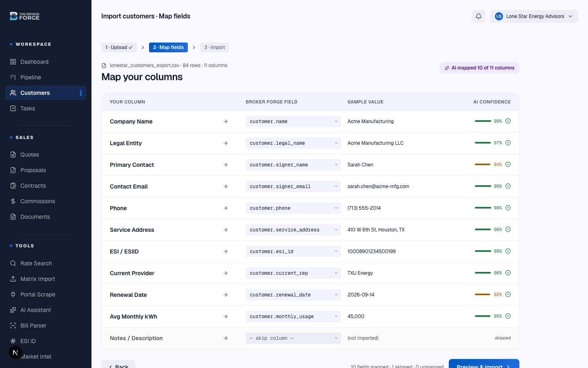
Task: Open the customer.esi_id dropdown
Action: click(293, 251)
